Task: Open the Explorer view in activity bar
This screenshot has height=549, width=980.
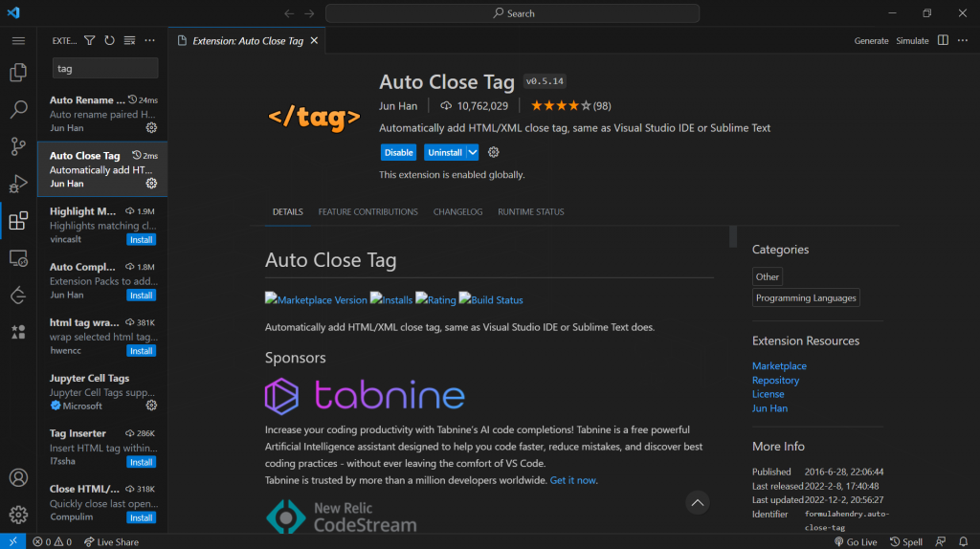Action: pos(18,73)
